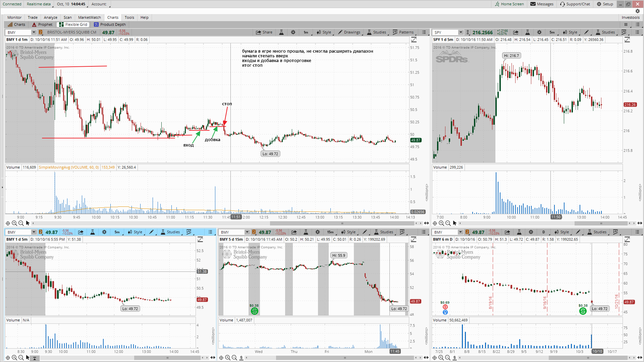Zoom in on the SPY chart
This screenshot has width=644, height=362.
pos(441,223)
